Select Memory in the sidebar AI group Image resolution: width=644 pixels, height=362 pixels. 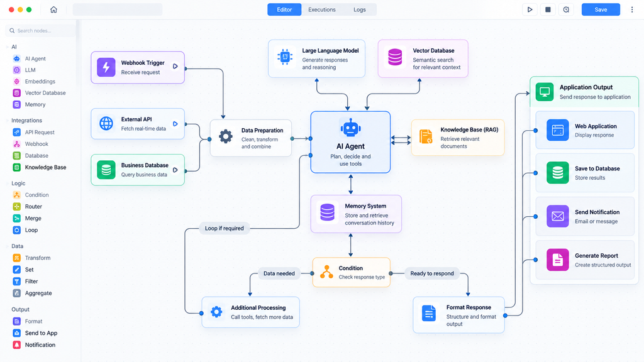(35, 105)
